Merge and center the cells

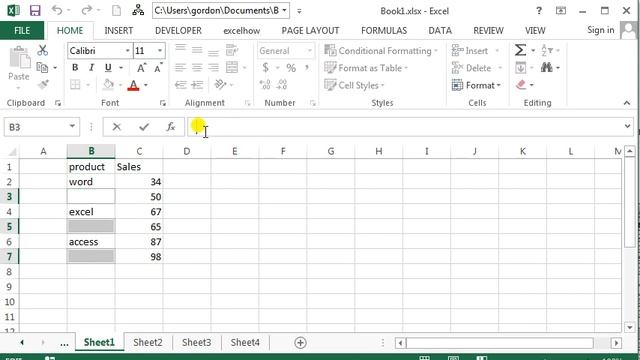point(232,67)
